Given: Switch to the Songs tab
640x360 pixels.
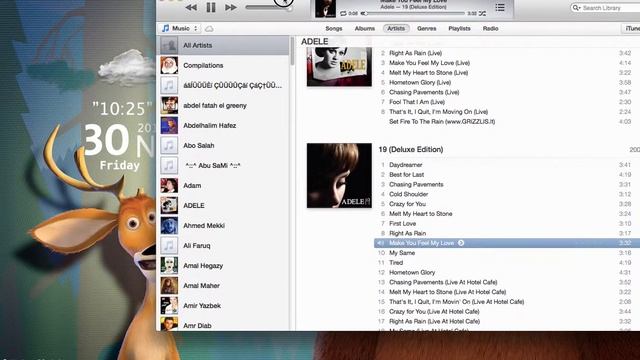Looking at the screenshot, I should pyautogui.click(x=334, y=29).
